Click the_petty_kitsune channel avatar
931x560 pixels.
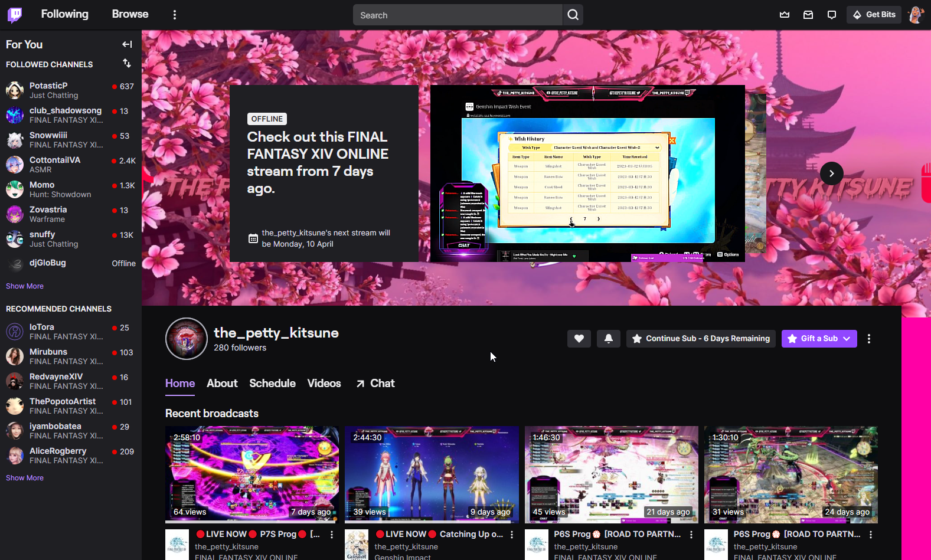point(187,339)
